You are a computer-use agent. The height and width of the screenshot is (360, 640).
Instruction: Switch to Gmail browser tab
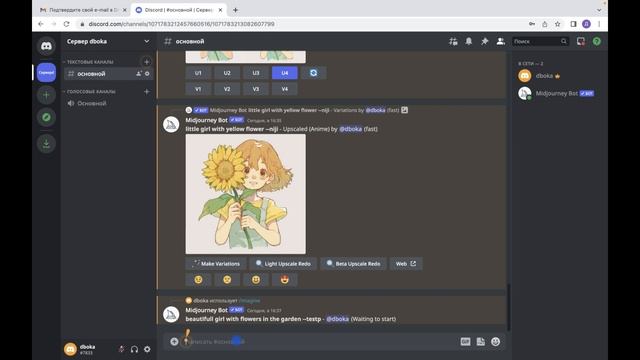point(83,10)
